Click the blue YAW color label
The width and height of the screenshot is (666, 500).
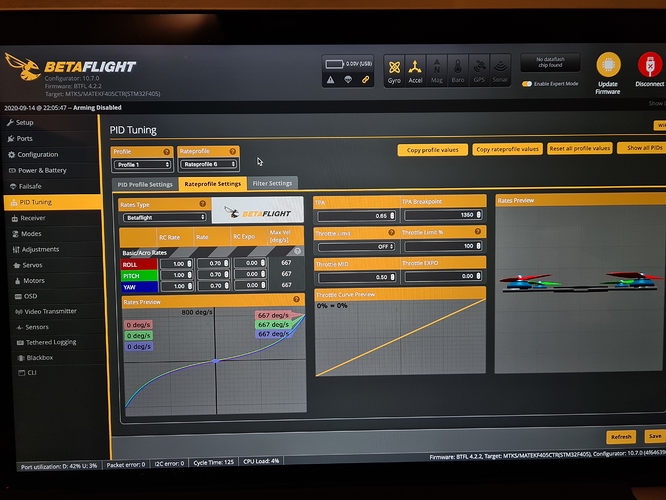point(139,287)
